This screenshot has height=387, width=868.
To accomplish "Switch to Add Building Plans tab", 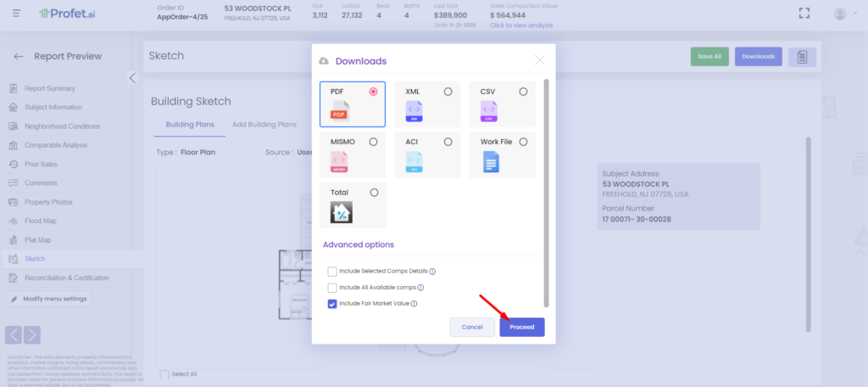I will tap(264, 124).
